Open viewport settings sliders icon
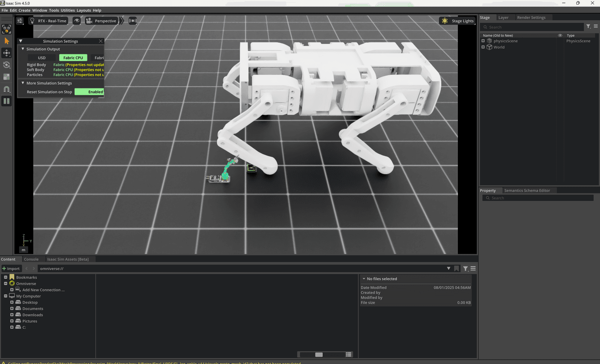Screen dimensions: 600x364 point(20,21)
